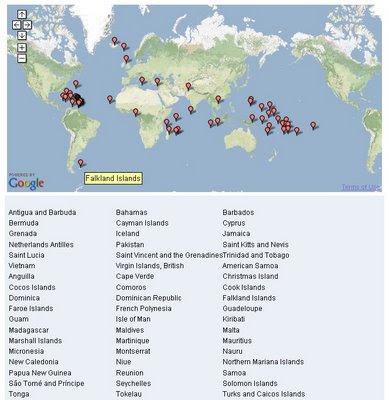Select Guam in the list
This screenshot has height=400, width=389.
(x=19, y=319)
